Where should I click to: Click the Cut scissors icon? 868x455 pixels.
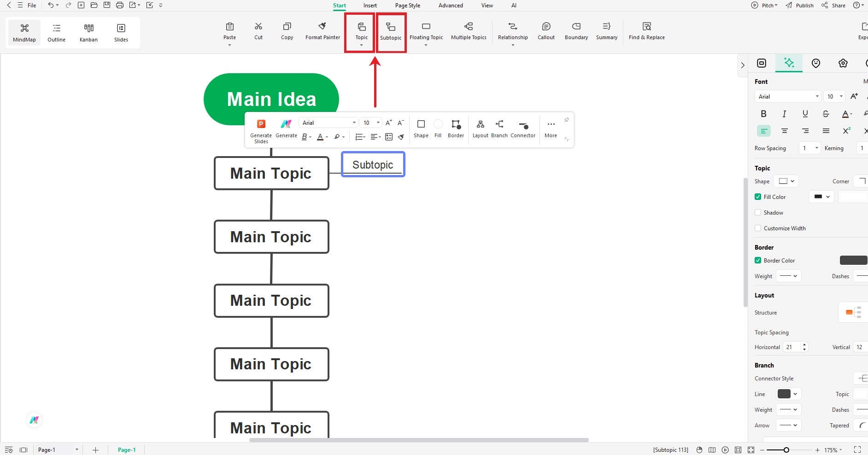pyautogui.click(x=258, y=27)
